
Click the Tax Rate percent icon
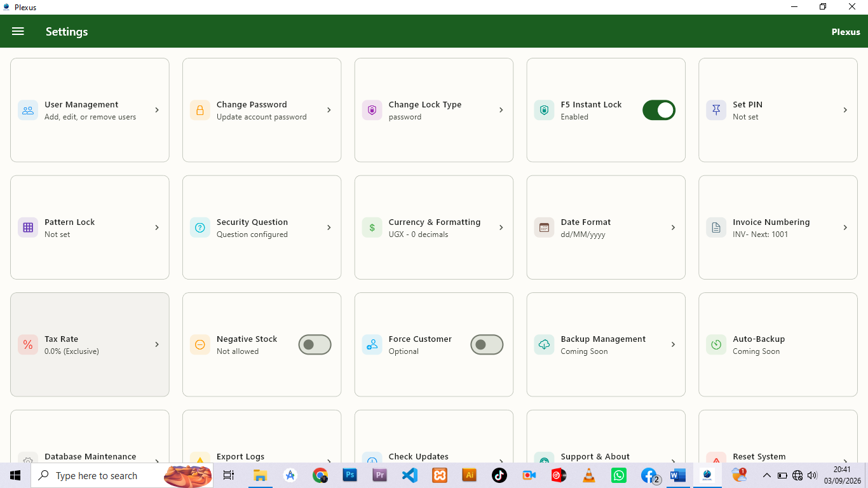(x=28, y=344)
